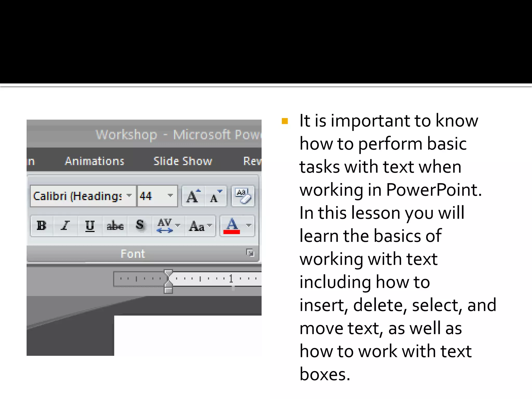The height and width of the screenshot is (399, 532).
Task: Switch to the Animations tab
Action: (x=95, y=161)
